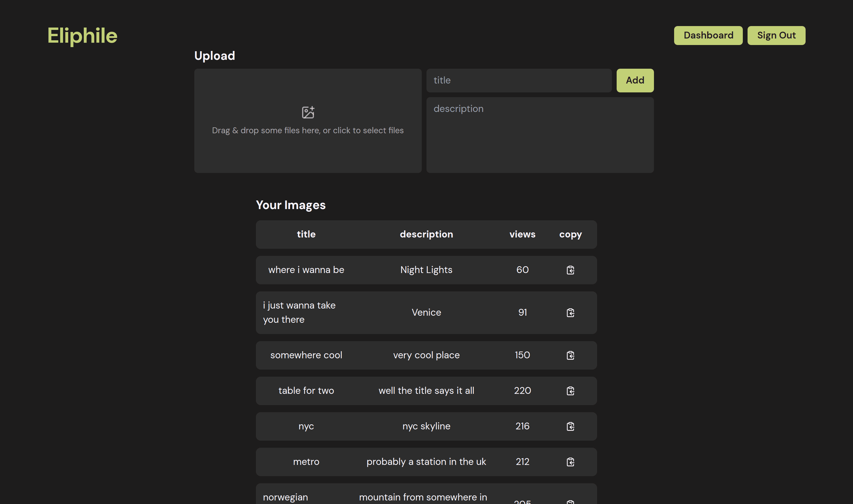Copy link for 'table for two' row

pos(570,391)
